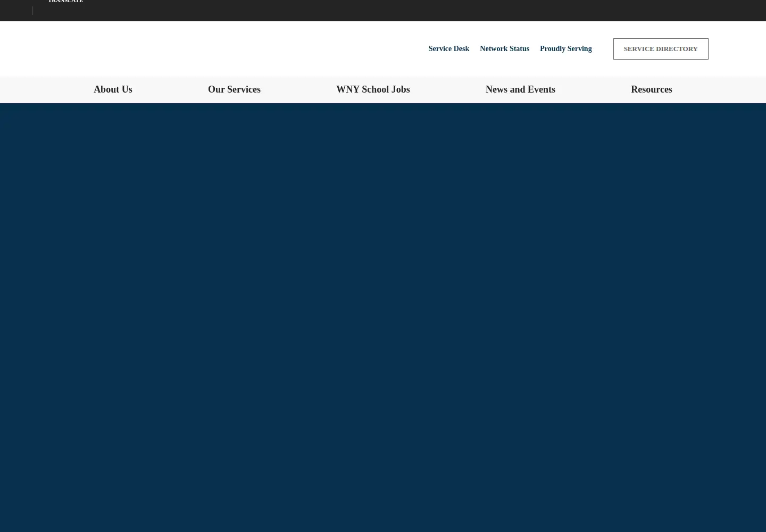Open the Proudly Serving link
The image size is (766, 532).
click(x=565, y=48)
